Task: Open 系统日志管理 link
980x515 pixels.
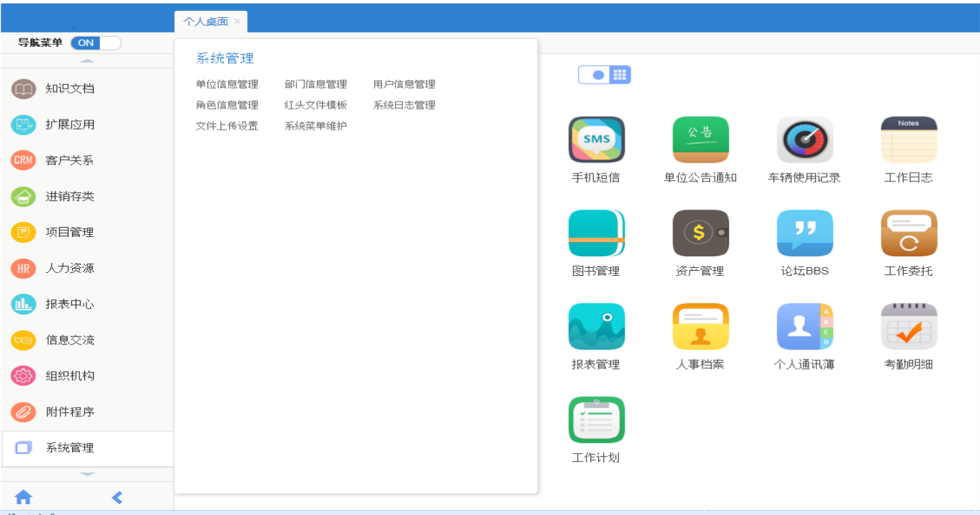Action: point(404,105)
